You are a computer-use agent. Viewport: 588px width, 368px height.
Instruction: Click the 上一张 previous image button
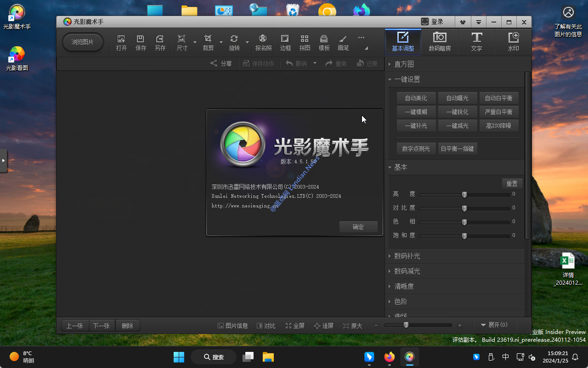click(x=75, y=326)
